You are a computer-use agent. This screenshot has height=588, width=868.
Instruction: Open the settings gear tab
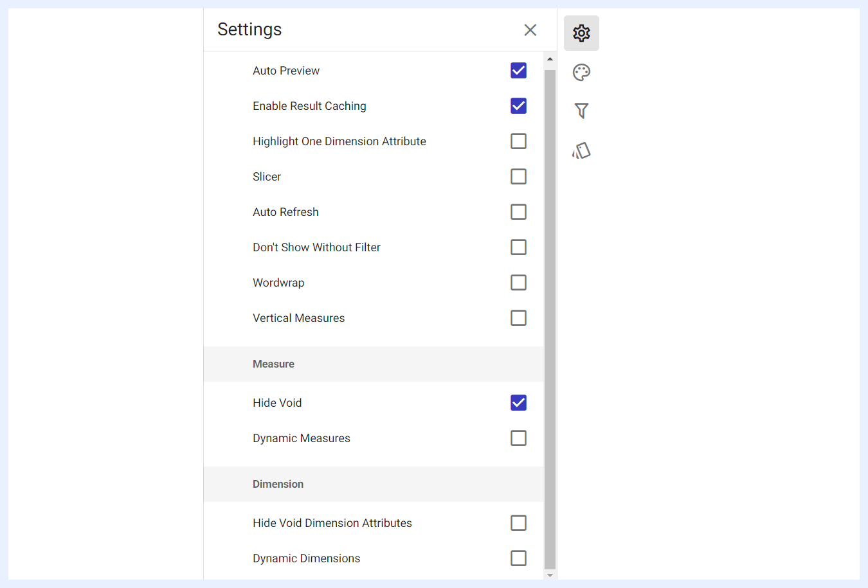point(581,33)
